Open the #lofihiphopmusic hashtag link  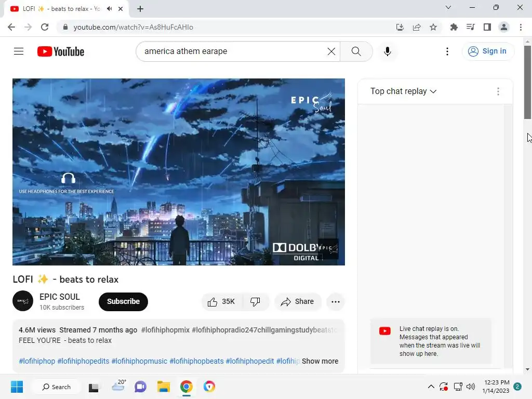[x=139, y=361]
